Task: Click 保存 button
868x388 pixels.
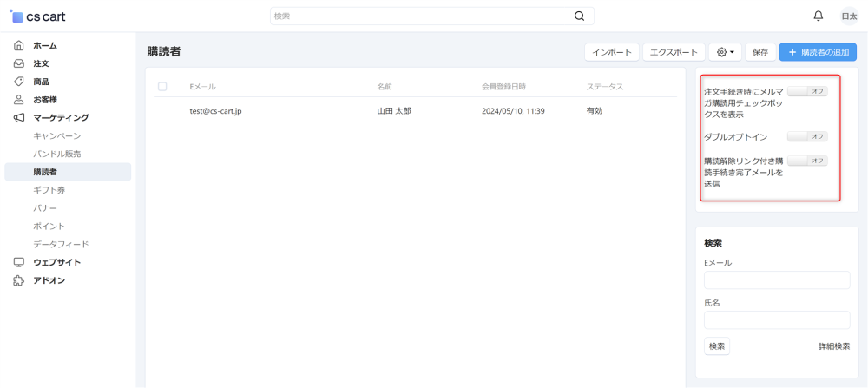Action: 760,52
